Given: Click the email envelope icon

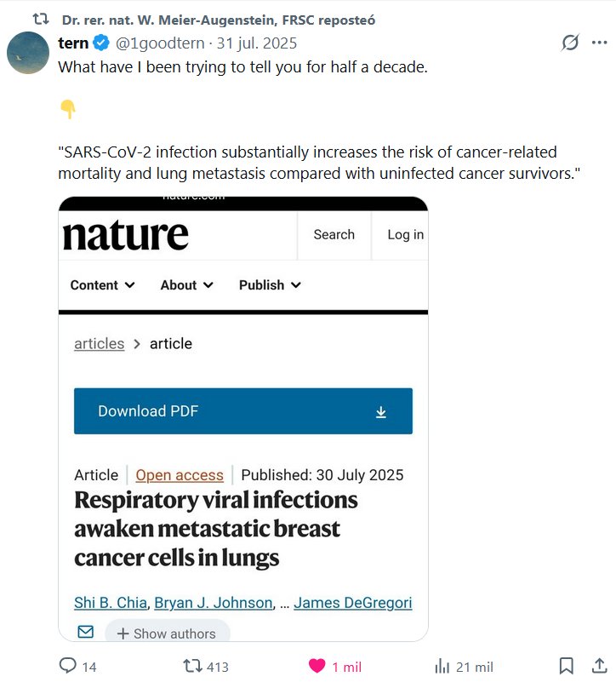Looking at the screenshot, I should pos(85,632).
